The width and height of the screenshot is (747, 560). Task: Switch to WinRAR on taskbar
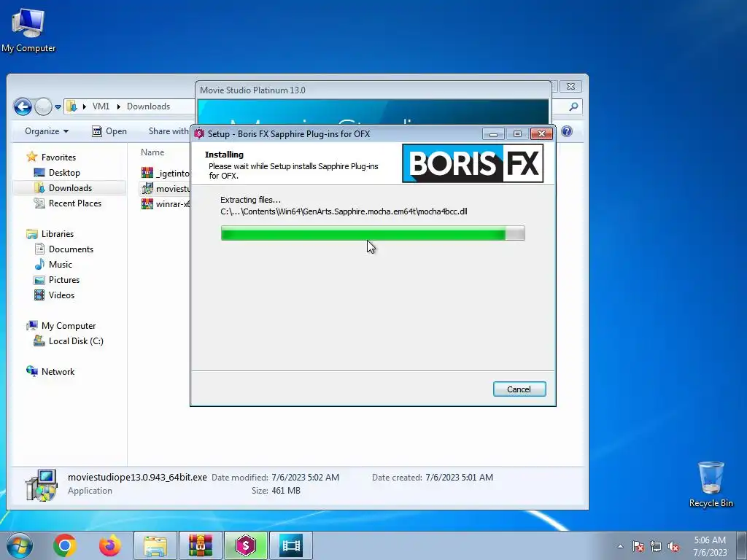[201, 545]
